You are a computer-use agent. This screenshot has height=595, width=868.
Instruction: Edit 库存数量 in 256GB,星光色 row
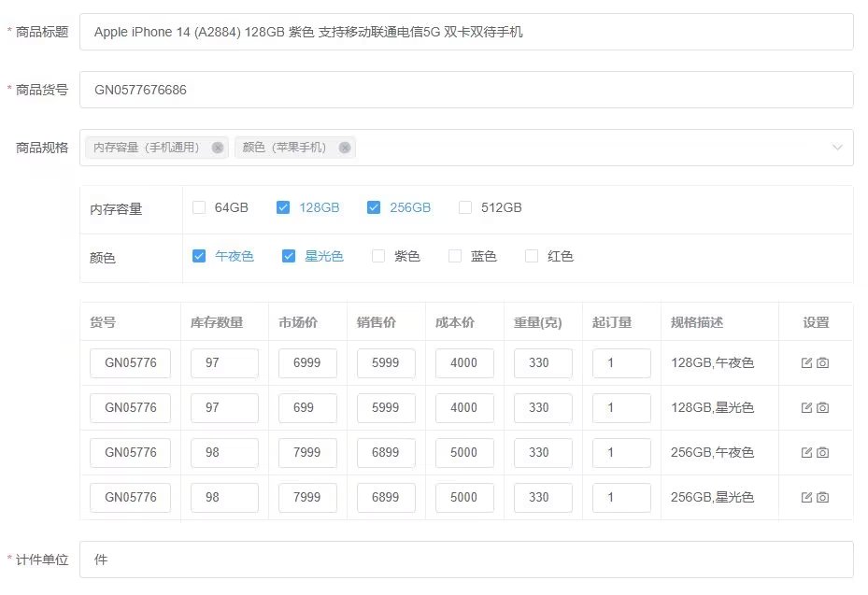pyautogui.click(x=224, y=498)
